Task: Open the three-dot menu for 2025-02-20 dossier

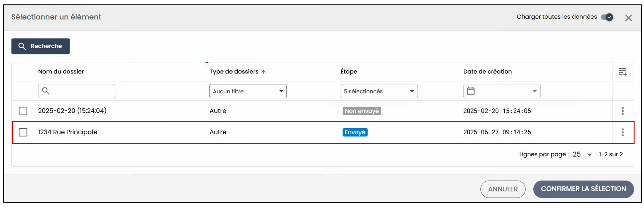Action: click(x=623, y=111)
